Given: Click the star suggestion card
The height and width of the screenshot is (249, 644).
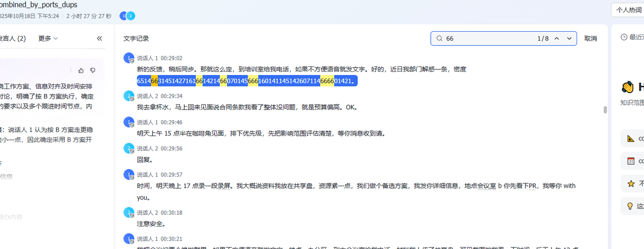Looking at the screenshot, I should [x=632, y=184].
